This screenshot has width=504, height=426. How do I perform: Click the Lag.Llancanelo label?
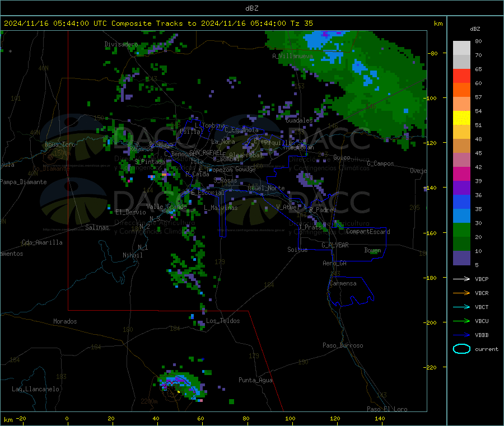(35, 389)
